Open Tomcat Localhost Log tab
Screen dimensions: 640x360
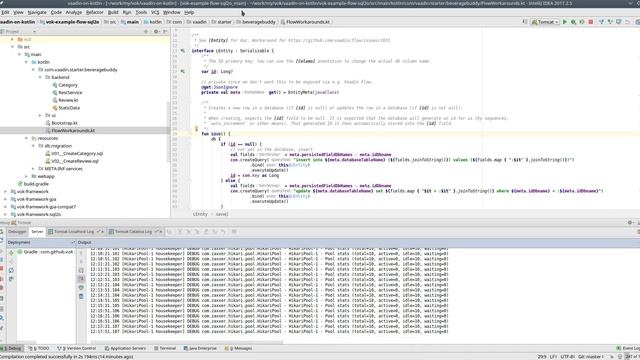click(x=74, y=231)
